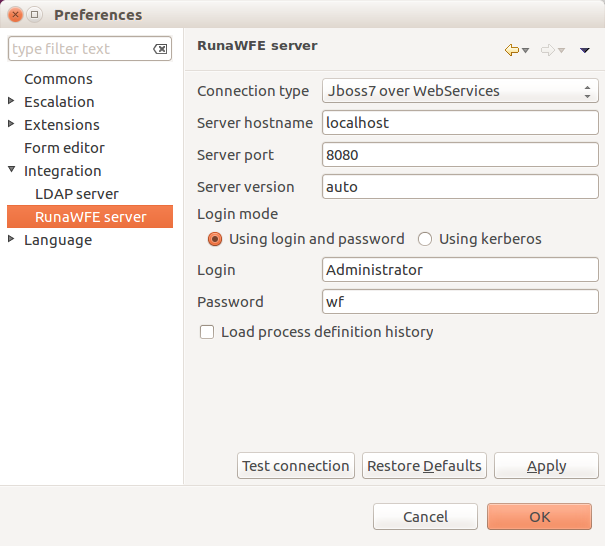Image resolution: width=605 pixels, height=546 pixels.
Task: Click the back navigation arrow icon
Action: (x=513, y=50)
